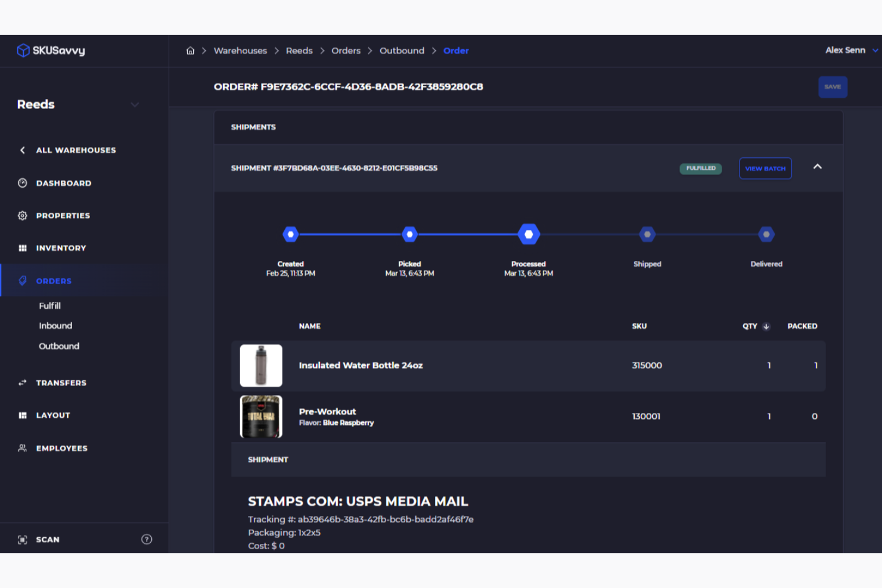The height and width of the screenshot is (588, 882).
Task: Select the Scan icon at bottom left
Action: tap(22, 539)
